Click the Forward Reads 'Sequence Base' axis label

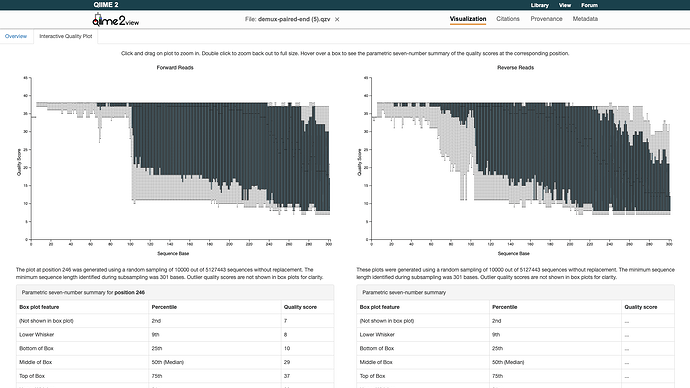(173, 254)
